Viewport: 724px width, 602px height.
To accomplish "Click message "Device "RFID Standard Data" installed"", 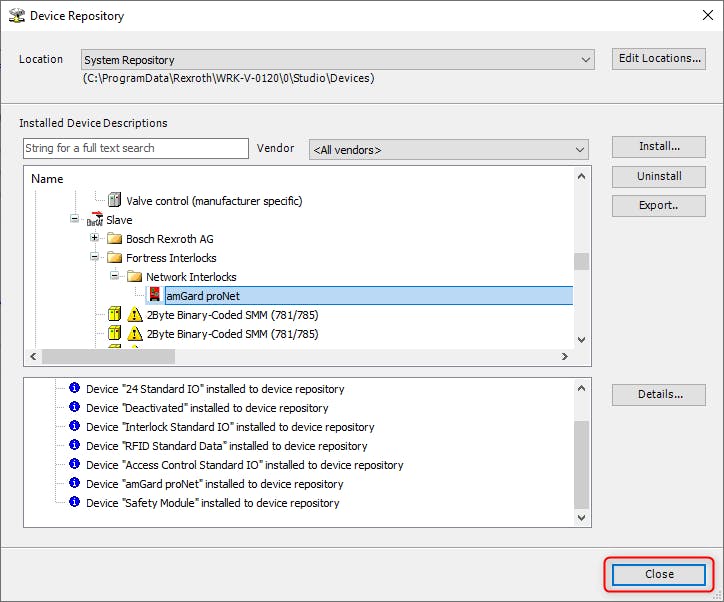I will (227, 446).
